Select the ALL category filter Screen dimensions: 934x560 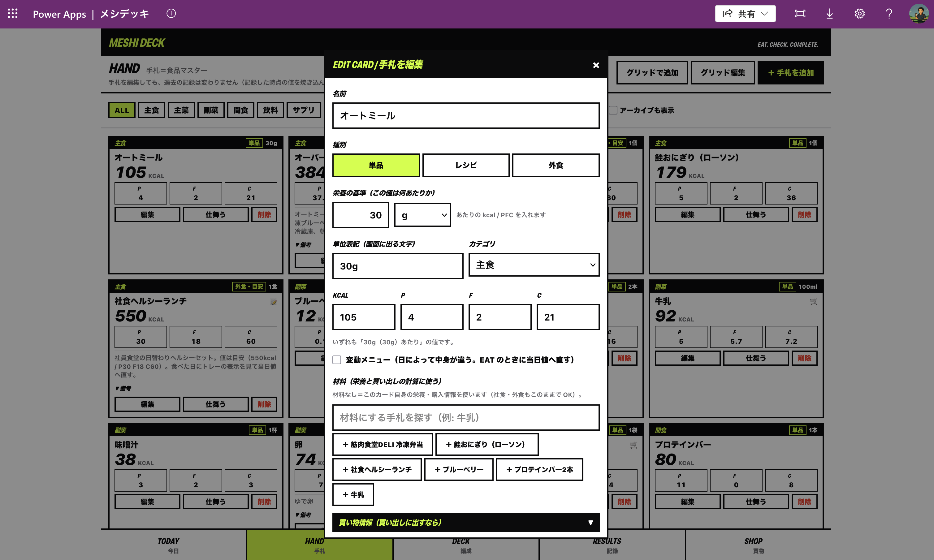[x=122, y=110]
